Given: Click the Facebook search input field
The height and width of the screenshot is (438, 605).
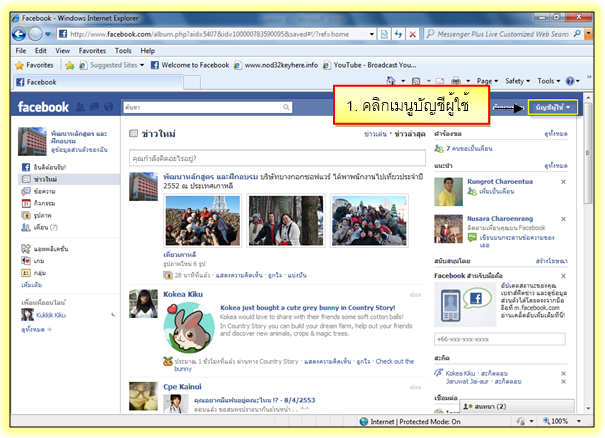Looking at the screenshot, I should pyautogui.click(x=202, y=107).
